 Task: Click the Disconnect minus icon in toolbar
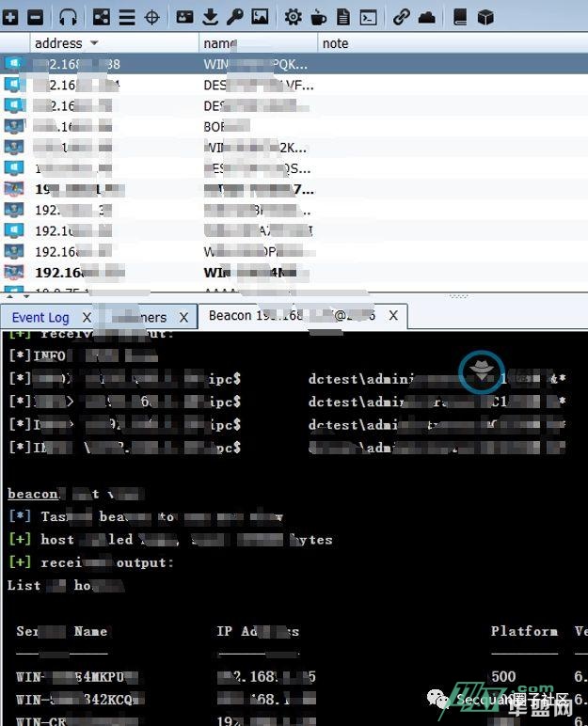tap(35, 17)
